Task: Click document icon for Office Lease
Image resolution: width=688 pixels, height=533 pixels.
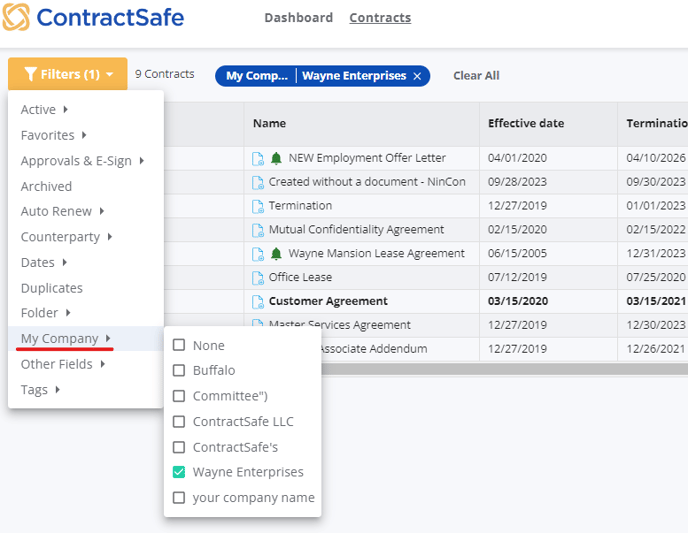Action: [258, 278]
